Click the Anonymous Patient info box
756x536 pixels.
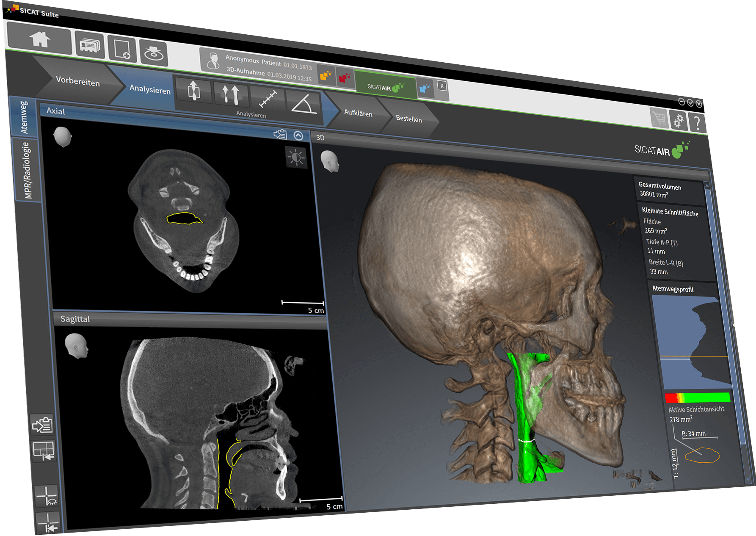(x=259, y=67)
